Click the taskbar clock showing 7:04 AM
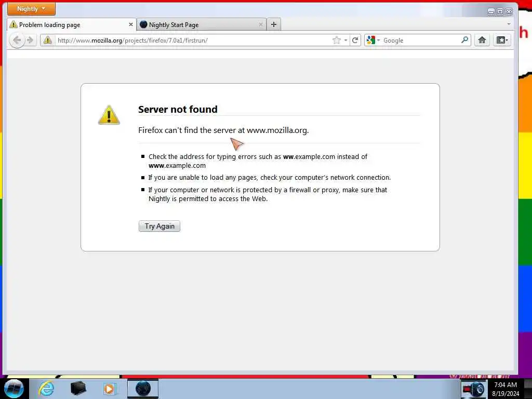Screen dimensions: 532x399 click(x=506, y=389)
